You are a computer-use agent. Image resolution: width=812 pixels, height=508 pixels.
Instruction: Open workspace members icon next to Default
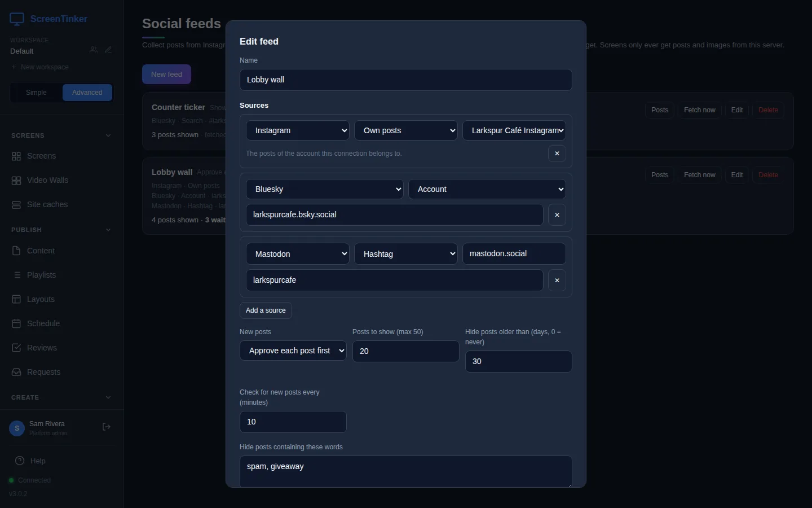click(x=94, y=50)
